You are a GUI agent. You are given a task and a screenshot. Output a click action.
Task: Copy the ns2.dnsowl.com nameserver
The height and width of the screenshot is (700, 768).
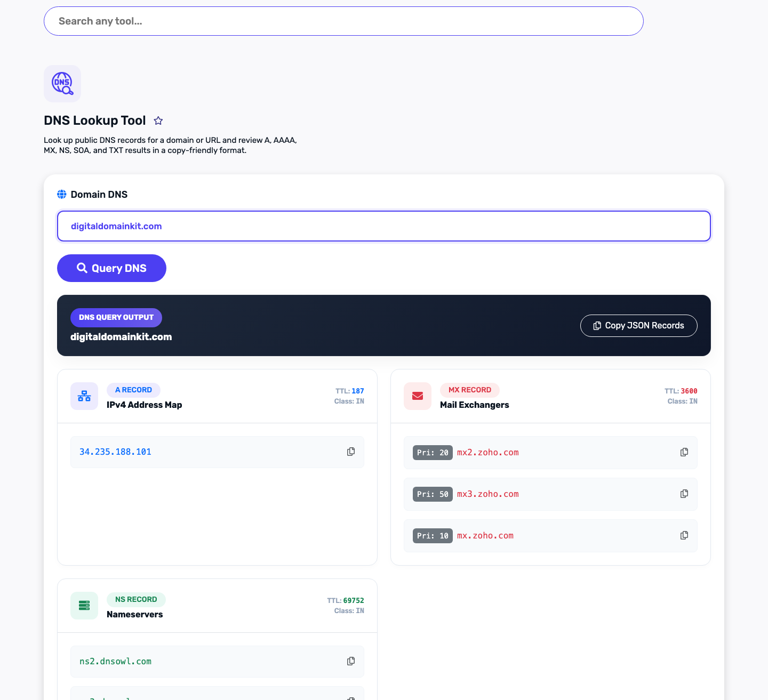(351, 661)
